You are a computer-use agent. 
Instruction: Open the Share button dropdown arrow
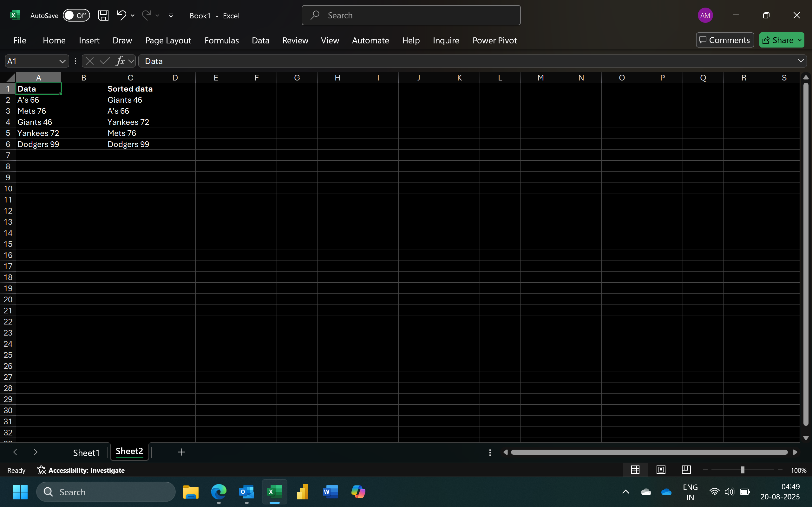coord(800,40)
